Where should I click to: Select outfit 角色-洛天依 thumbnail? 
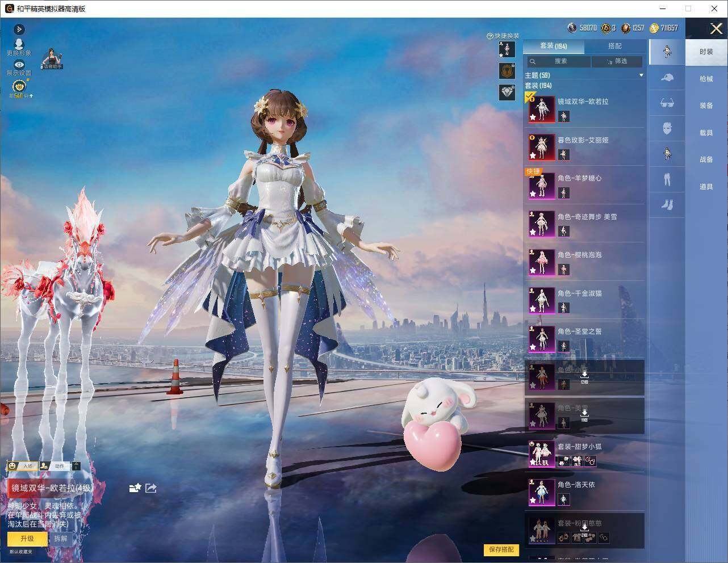[x=542, y=492]
